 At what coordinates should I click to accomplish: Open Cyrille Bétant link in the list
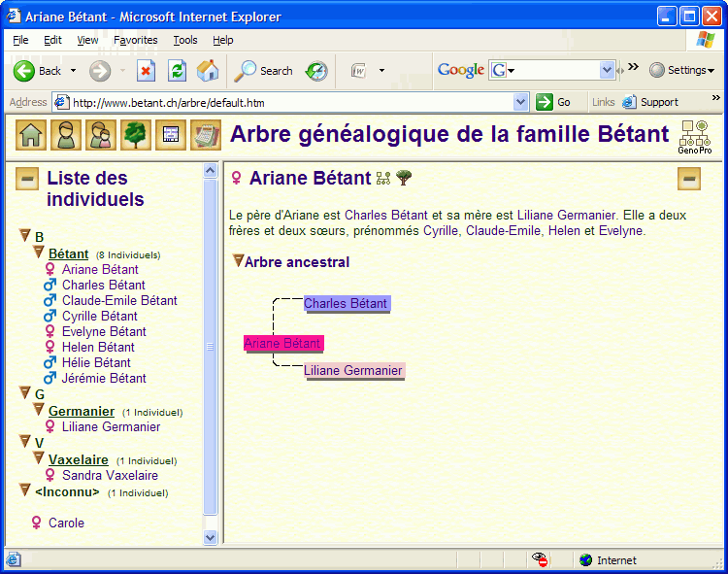click(x=99, y=316)
